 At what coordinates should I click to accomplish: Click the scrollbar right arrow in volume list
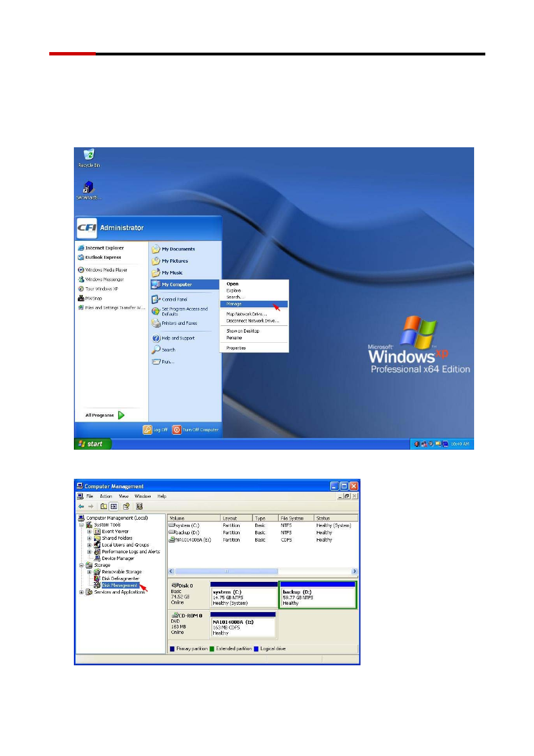(x=354, y=571)
